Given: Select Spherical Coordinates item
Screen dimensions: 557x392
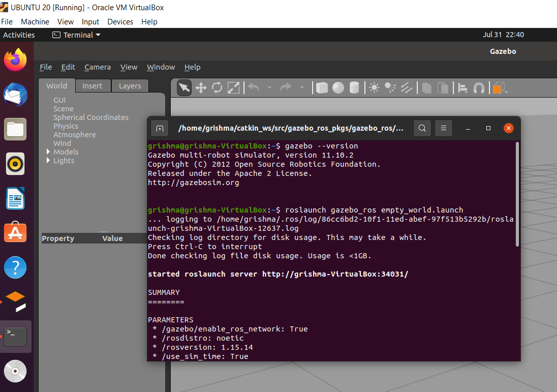Looking at the screenshot, I should click(90, 117).
